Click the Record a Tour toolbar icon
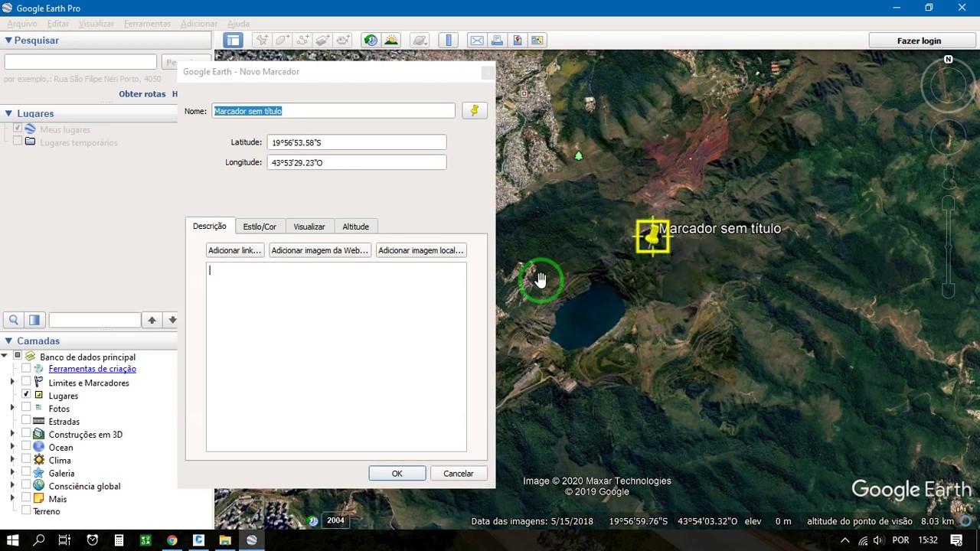The width and height of the screenshot is (980, 551). pyautogui.click(x=343, y=41)
